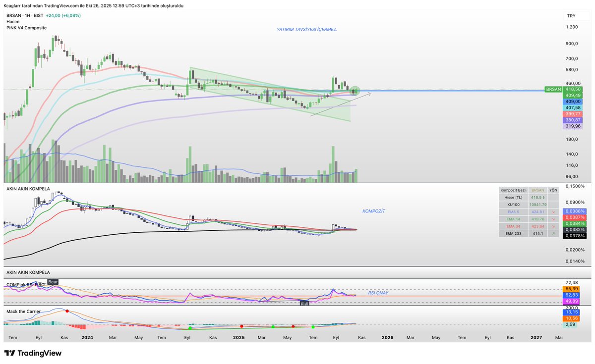This screenshot has width=595, height=364.
Task: Click the 2024 time axis label
Action: (x=87, y=337)
